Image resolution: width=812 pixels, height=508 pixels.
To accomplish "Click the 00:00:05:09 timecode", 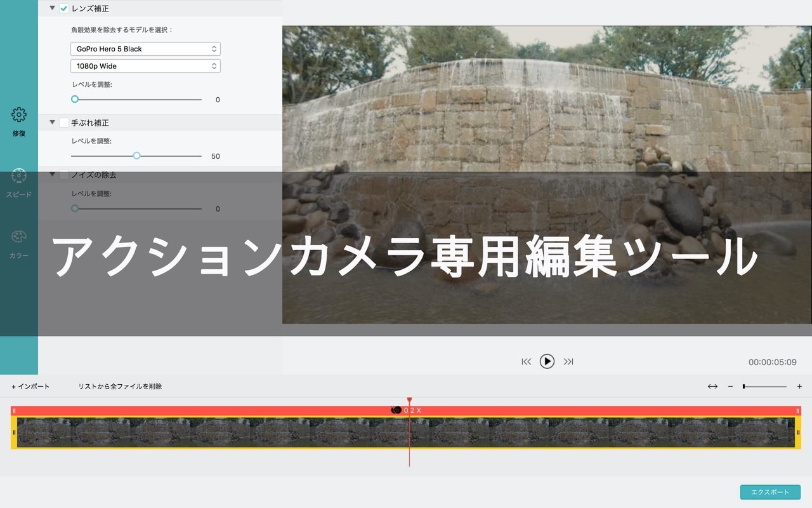I will [773, 362].
